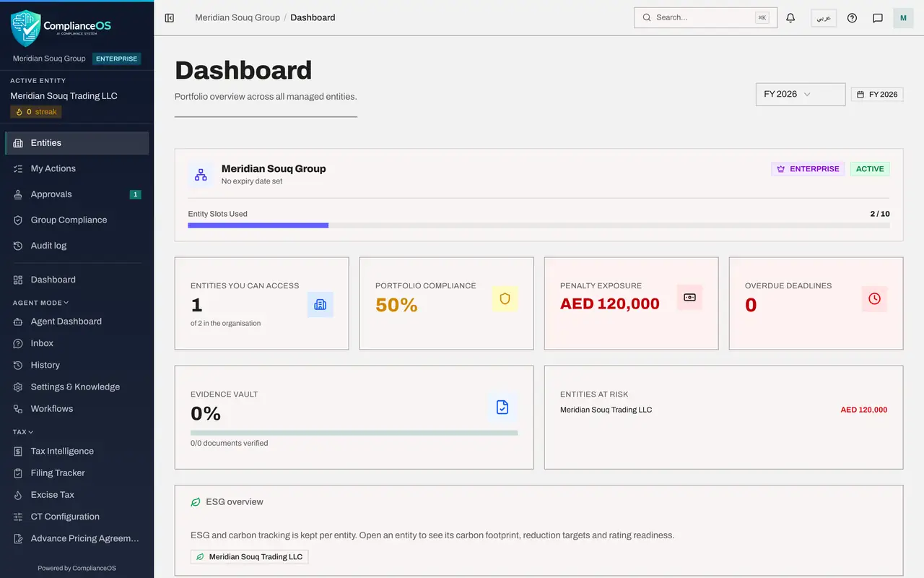
Task: Click the FY 2026 calendar button
Action: (x=877, y=95)
